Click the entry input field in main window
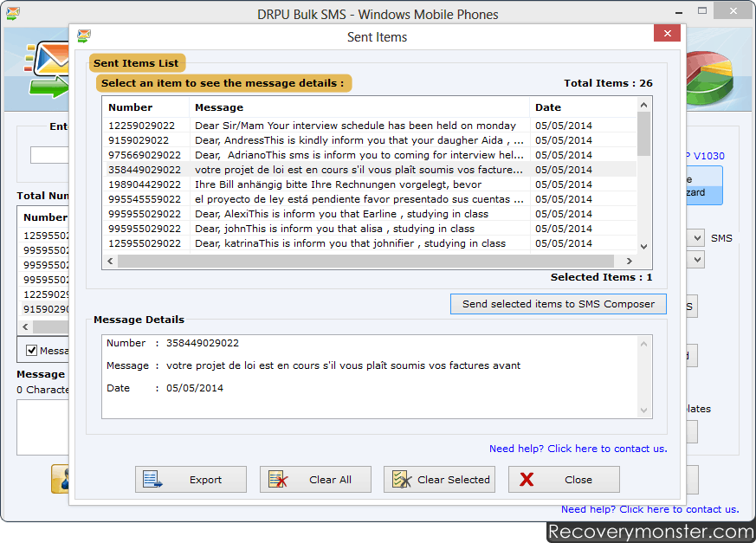The width and height of the screenshot is (756, 543). pyautogui.click(x=49, y=155)
